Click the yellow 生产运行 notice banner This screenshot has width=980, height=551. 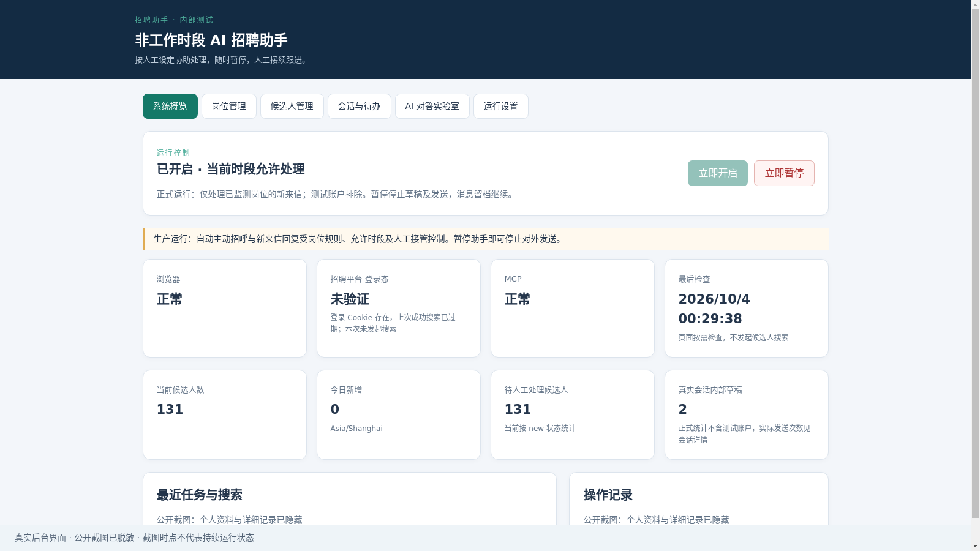pos(486,239)
